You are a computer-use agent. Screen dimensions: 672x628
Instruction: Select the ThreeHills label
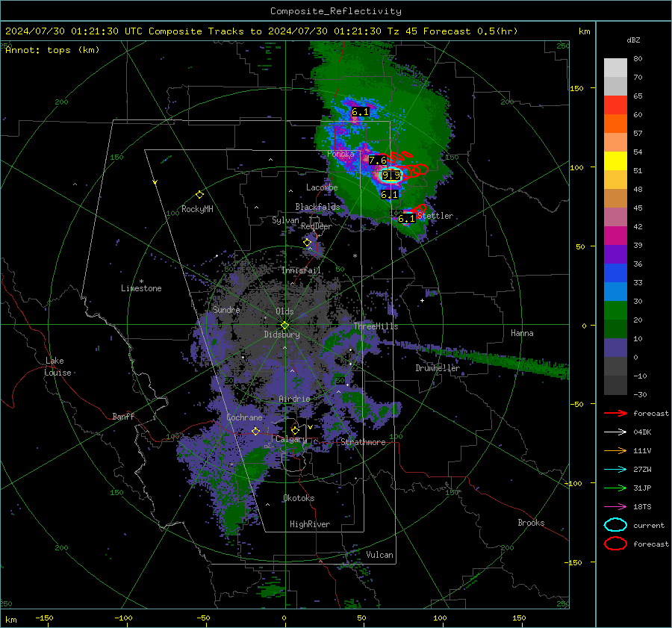(376, 326)
